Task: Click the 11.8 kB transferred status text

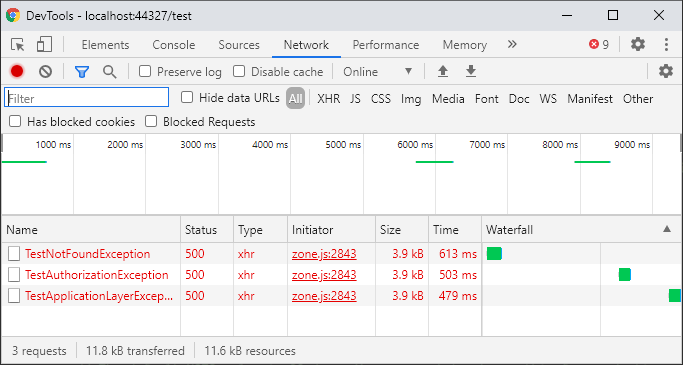Action: pos(135,351)
